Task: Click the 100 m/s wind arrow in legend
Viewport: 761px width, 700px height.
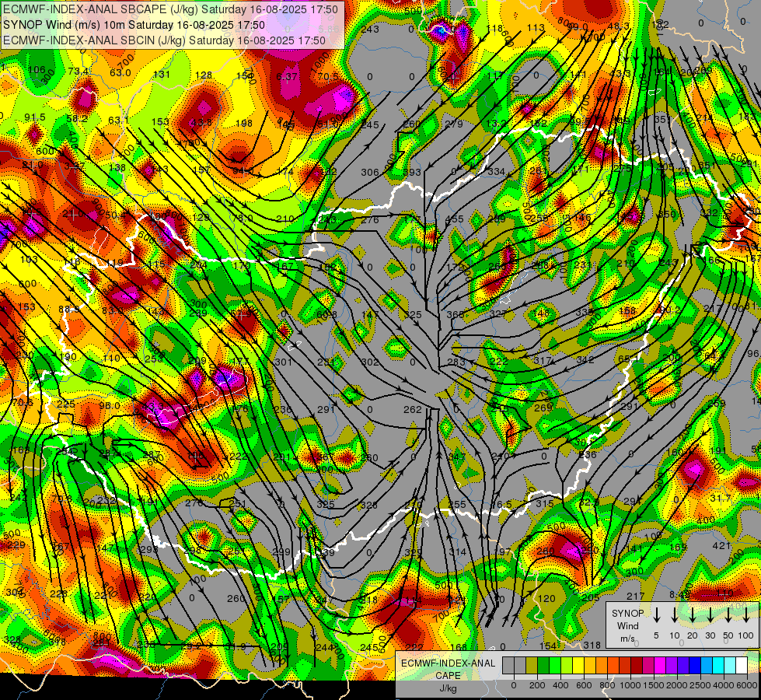Action: (746, 614)
